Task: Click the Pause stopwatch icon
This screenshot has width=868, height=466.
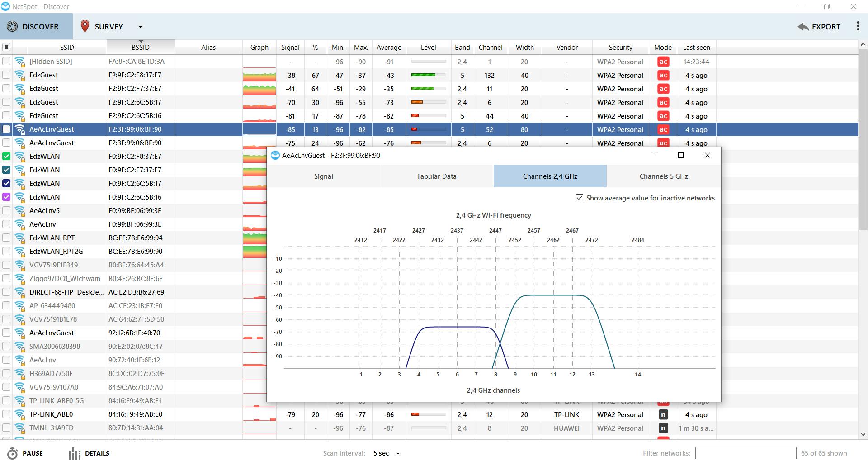Action: click(13, 453)
